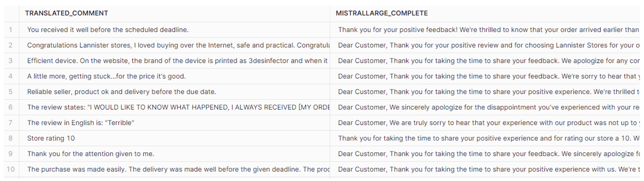Select row number 1
Image resolution: width=644 pixels, height=181 pixels.
coord(11,30)
